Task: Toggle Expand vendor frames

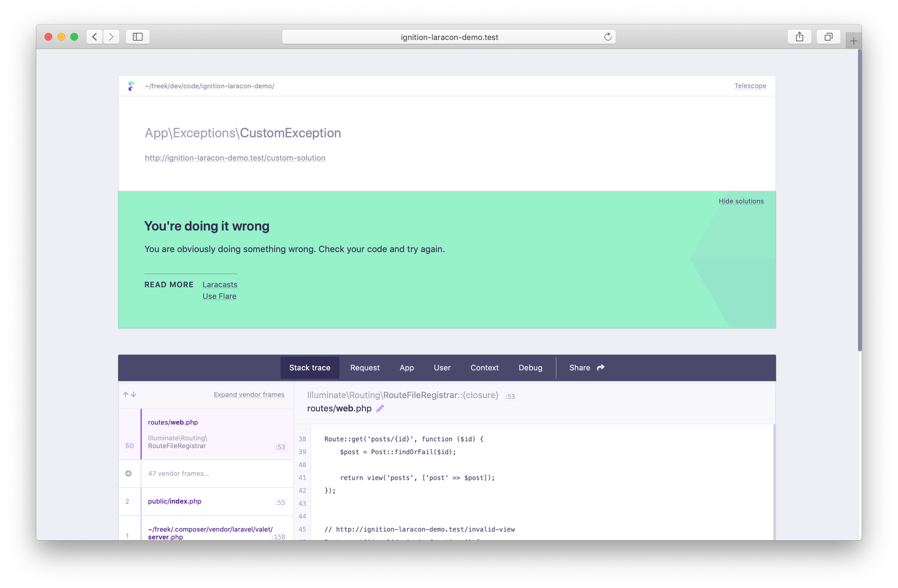Action: point(249,394)
